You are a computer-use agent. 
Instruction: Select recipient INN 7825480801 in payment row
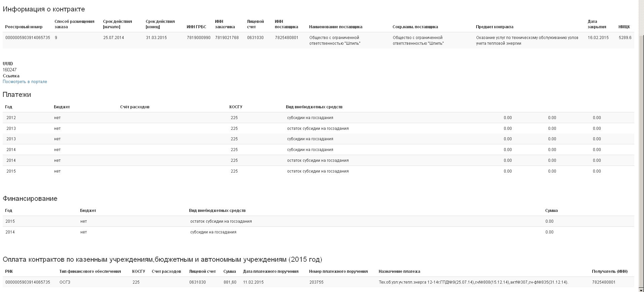604,282
